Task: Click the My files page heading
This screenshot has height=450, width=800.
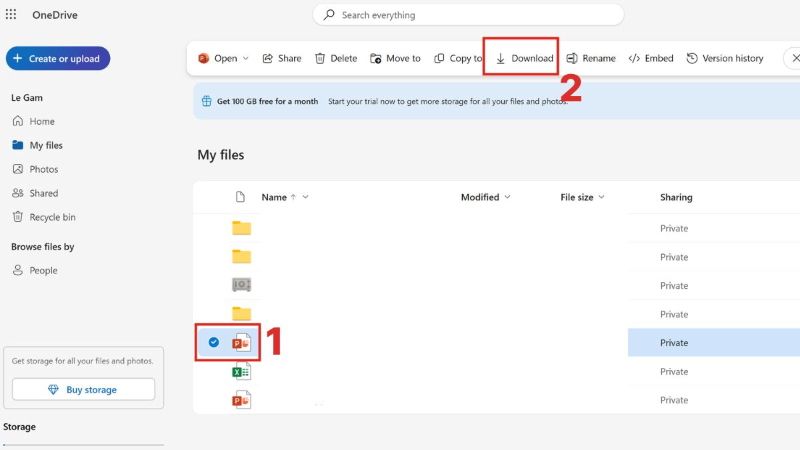Action: [221, 155]
